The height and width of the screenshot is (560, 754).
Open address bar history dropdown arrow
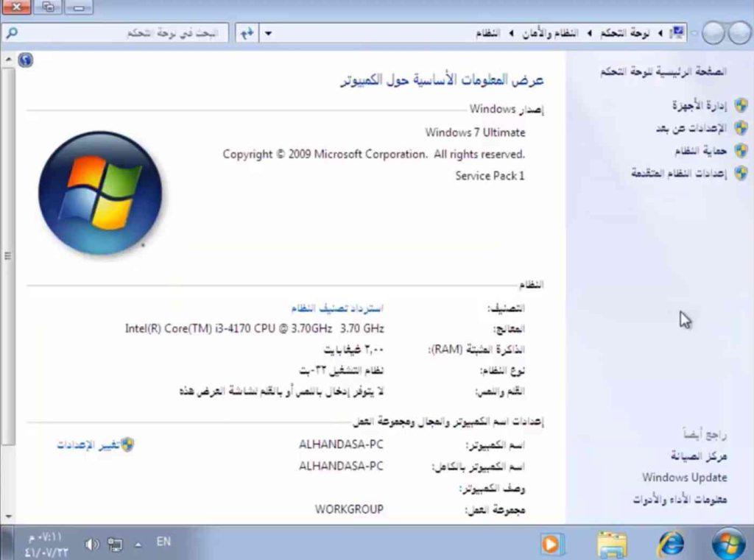[268, 33]
